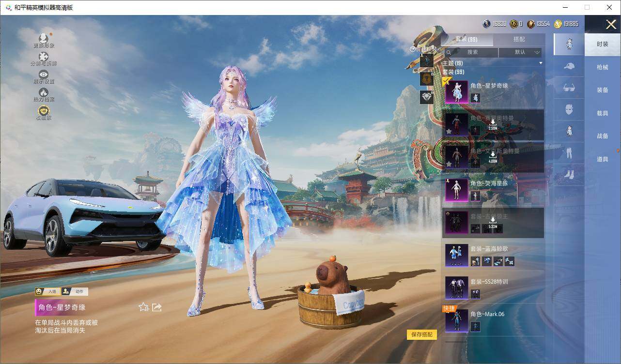Select the glasses subcategory icon

point(569,88)
